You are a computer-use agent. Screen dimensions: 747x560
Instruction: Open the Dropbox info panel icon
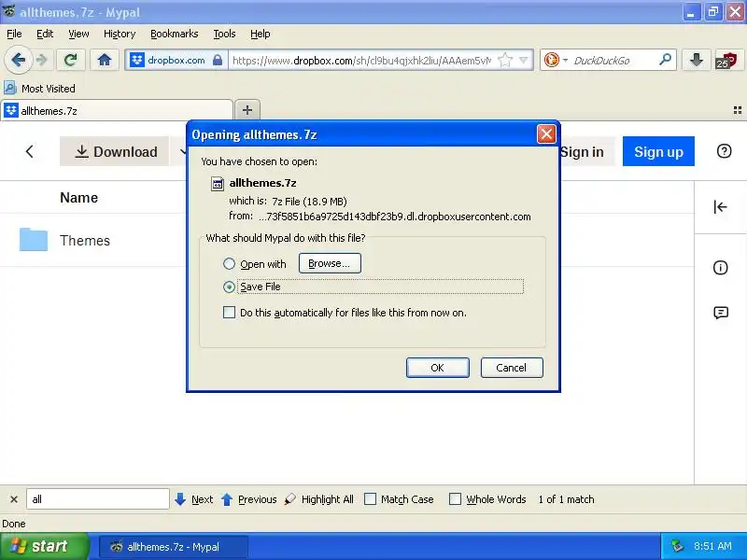click(720, 268)
